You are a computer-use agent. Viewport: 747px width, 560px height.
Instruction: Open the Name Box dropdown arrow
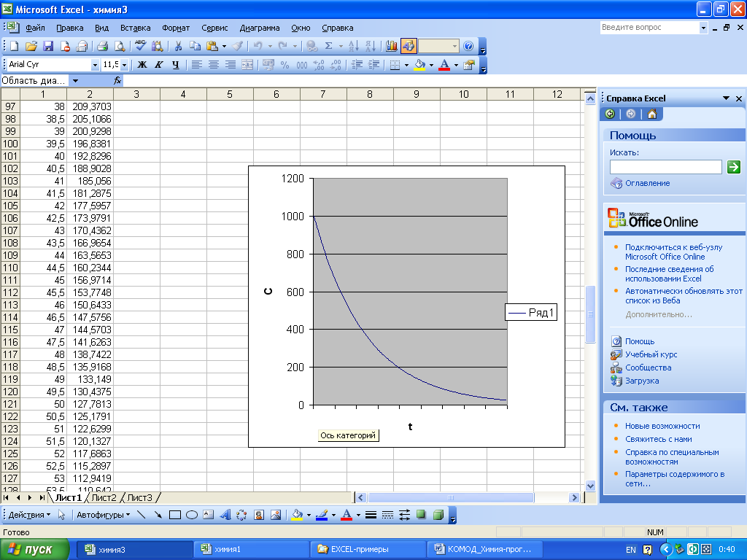[74, 81]
